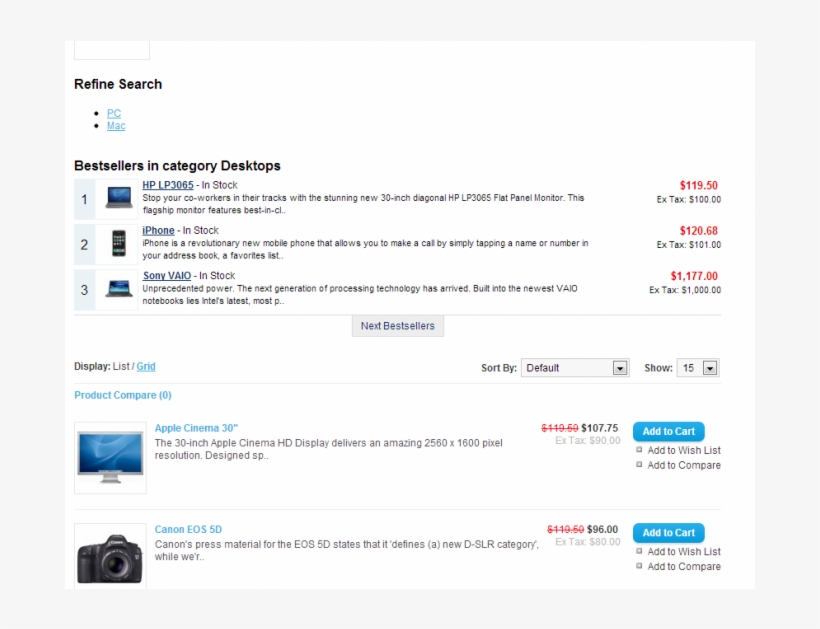
Task: Click the Canon EOS 5D camera image
Action: pos(110,557)
